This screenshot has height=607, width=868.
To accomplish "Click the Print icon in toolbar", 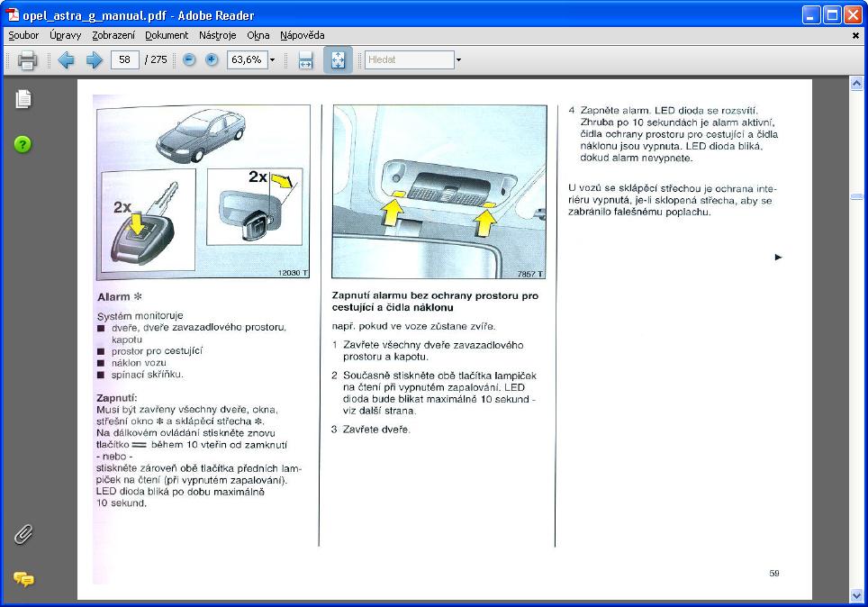I will click(27, 60).
